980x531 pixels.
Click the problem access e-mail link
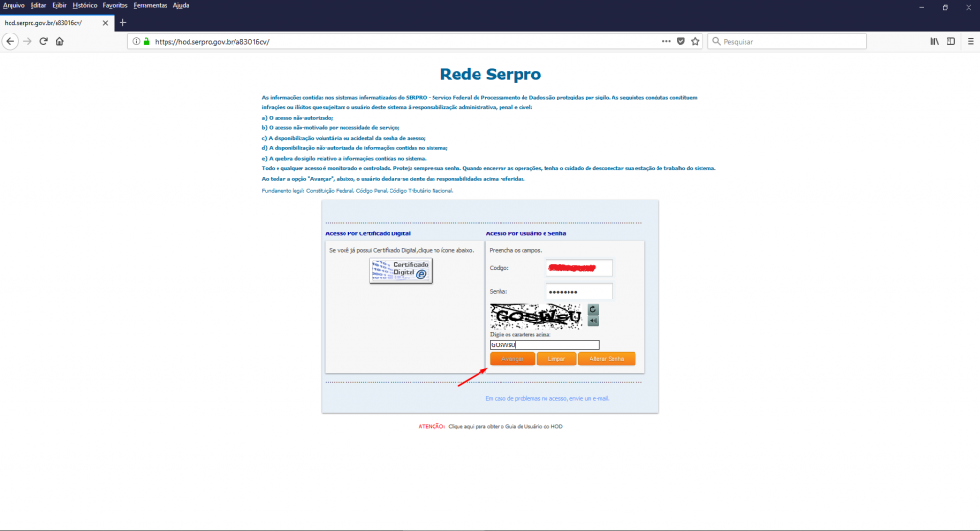(x=546, y=398)
